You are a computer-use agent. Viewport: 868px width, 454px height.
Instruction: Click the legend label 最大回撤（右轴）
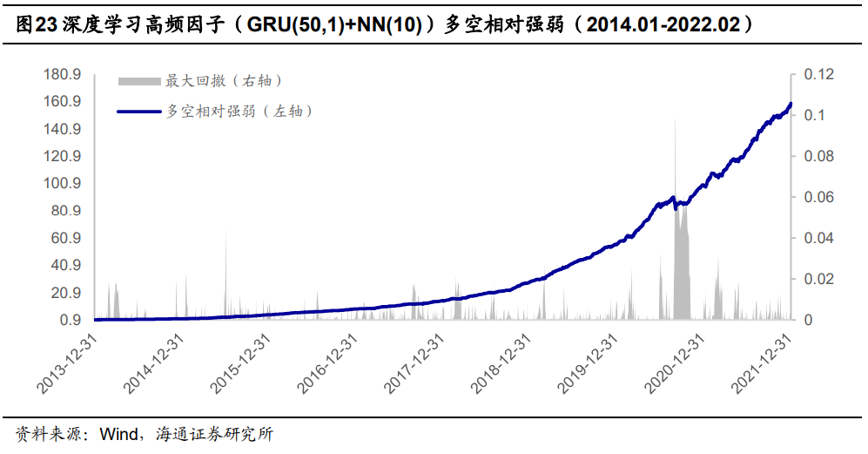pyautogui.click(x=224, y=81)
